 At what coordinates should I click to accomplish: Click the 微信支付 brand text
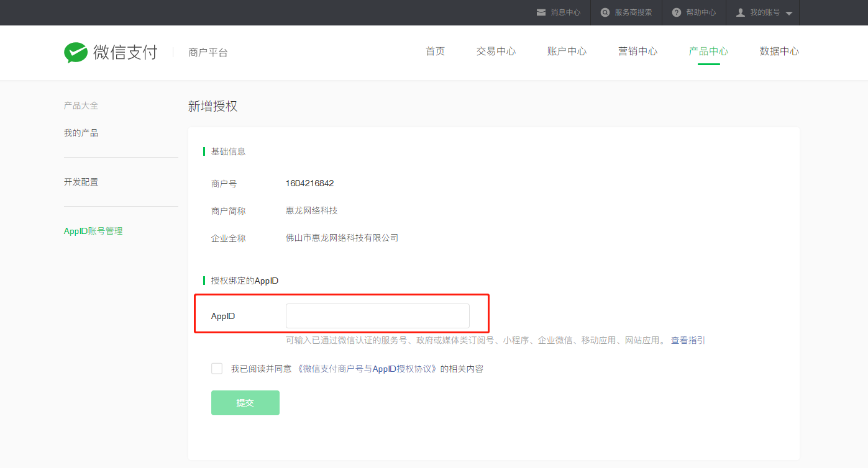126,52
